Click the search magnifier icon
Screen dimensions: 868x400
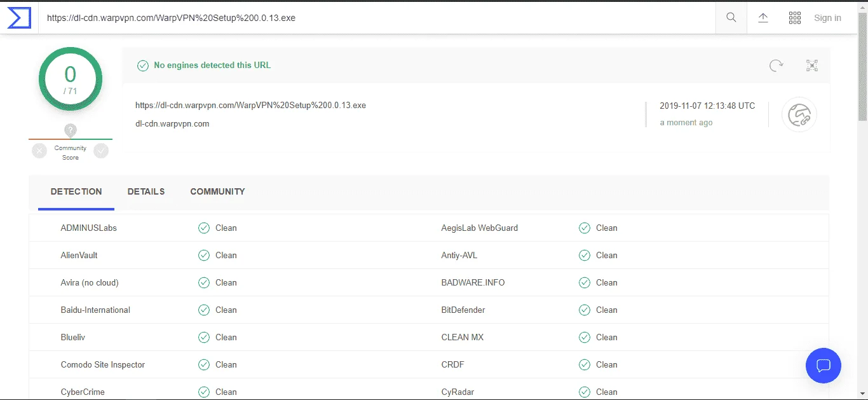[x=731, y=18]
